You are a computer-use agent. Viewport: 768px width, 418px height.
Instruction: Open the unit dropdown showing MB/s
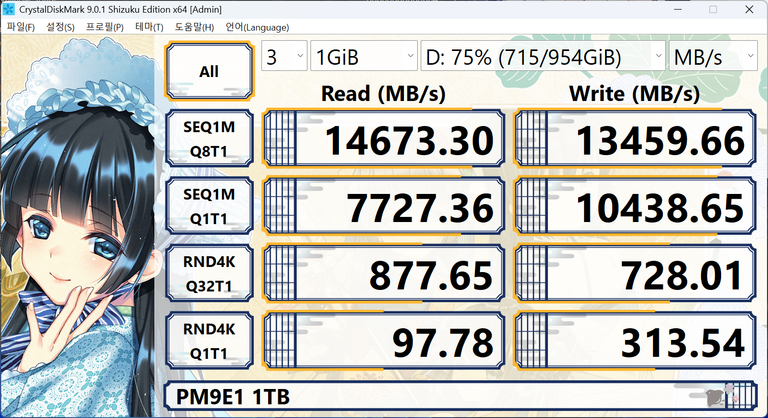pyautogui.click(x=713, y=56)
